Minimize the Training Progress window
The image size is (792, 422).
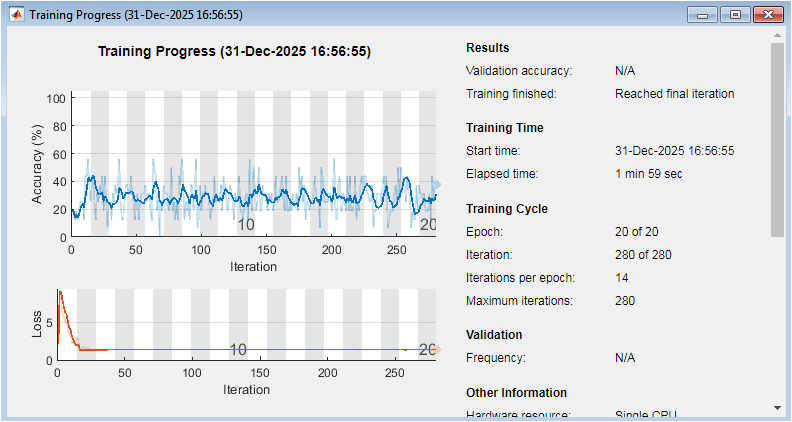[x=703, y=15]
